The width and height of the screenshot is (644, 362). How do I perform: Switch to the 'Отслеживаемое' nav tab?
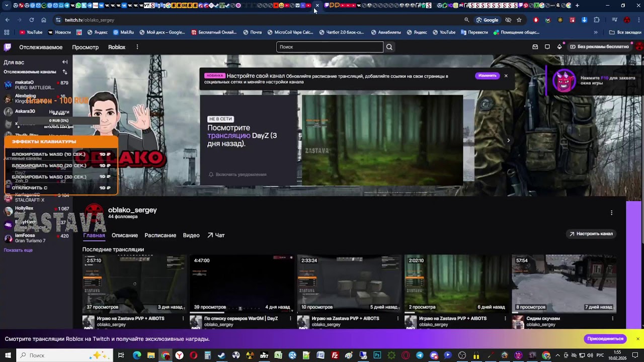point(41,47)
